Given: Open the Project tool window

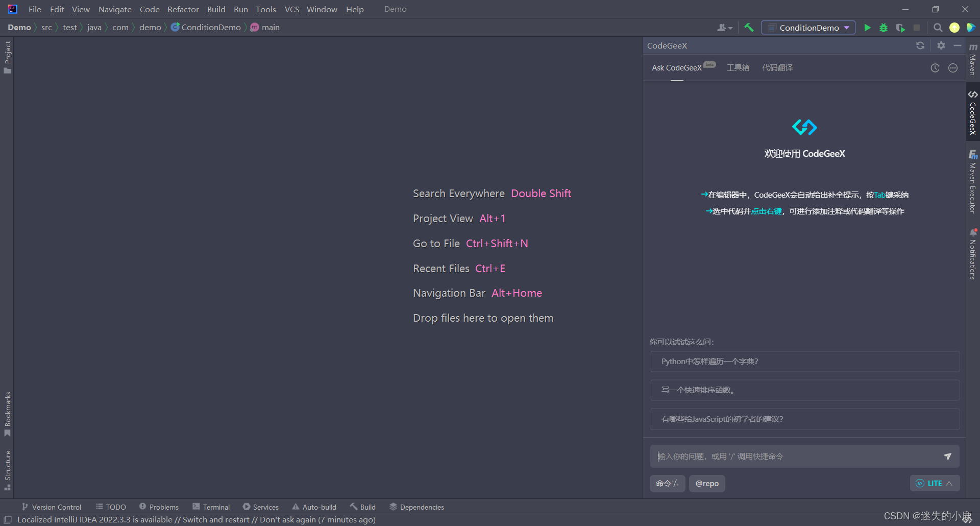Looking at the screenshot, I should (x=7, y=57).
